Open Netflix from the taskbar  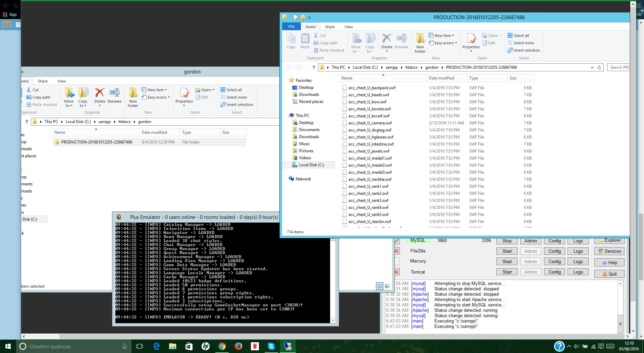[x=255, y=346]
